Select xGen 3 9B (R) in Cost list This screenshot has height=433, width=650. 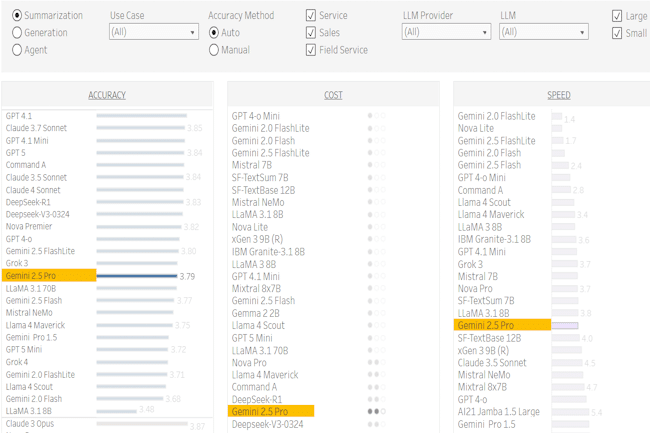(257, 239)
